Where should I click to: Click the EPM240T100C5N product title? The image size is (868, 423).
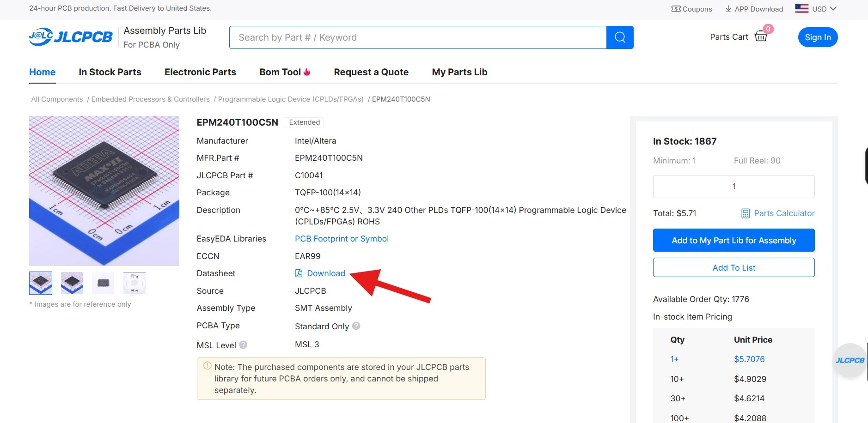[x=237, y=122]
